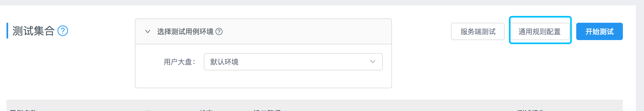Click the down arrow in 默认环境 select
Screen dimensions: 644x111
click(x=373, y=62)
